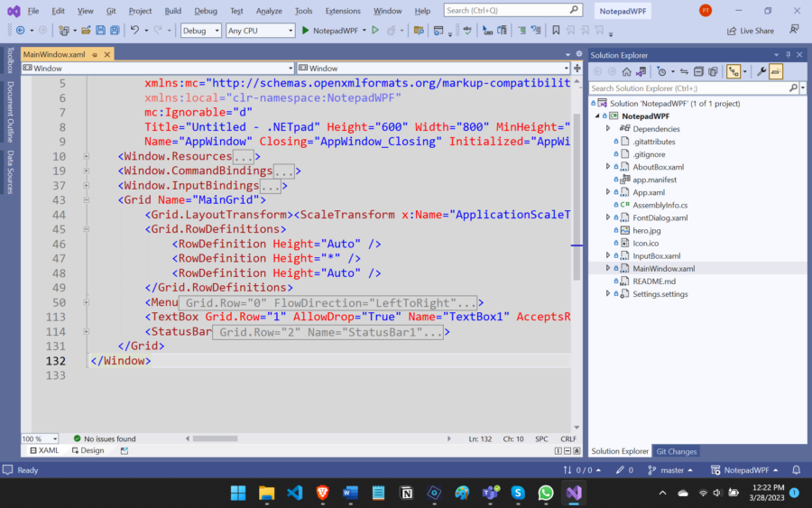Click Save All in the toolbar

pos(115,30)
